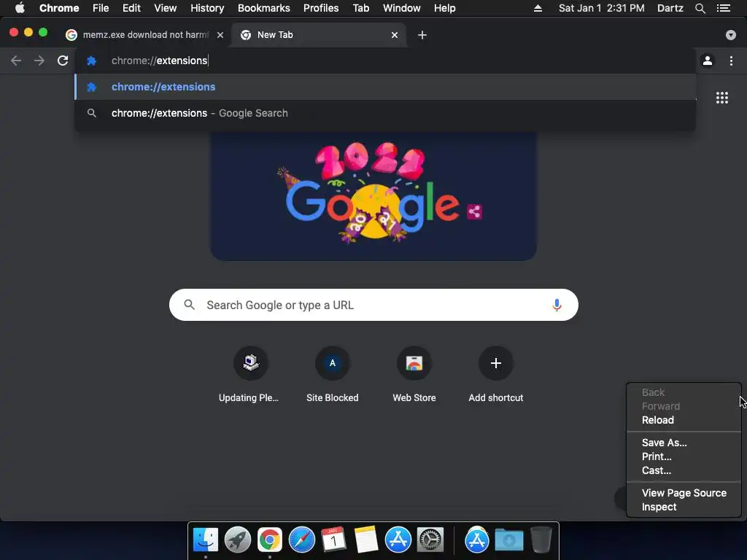747x560 pixels.
Task: Open the App Store icon beside Notes
Action: (398, 540)
